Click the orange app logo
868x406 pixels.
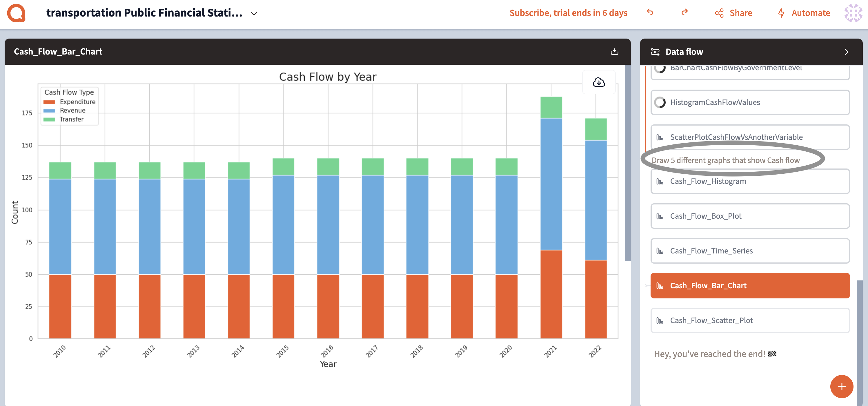[x=16, y=13]
